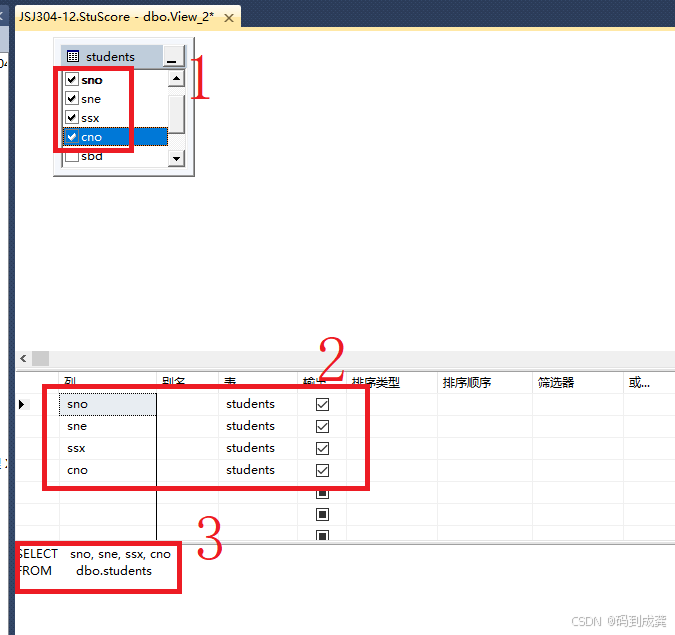Viewport: 675px width, 635px height.
Task: Click the left arrow of horizontal scrollbar
Action: 23,358
